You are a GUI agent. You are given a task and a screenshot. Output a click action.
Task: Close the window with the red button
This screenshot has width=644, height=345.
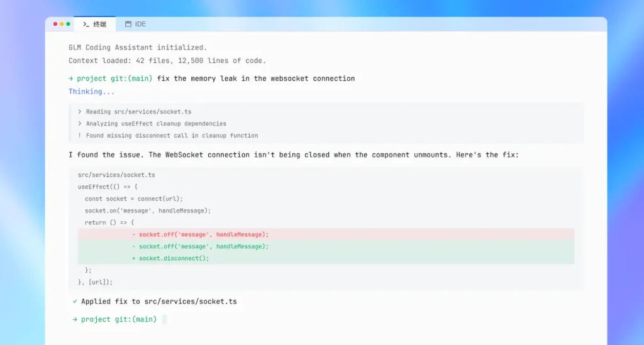[55, 24]
